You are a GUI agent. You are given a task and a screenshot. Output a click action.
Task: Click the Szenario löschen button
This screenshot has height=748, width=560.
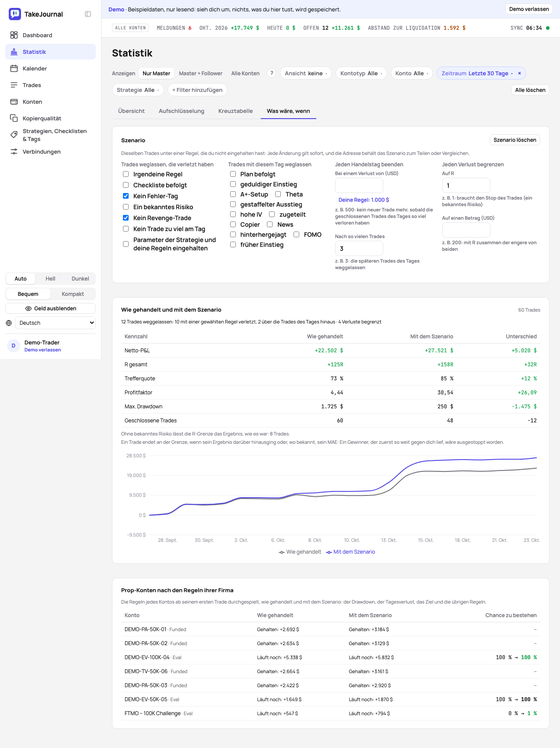click(x=514, y=140)
